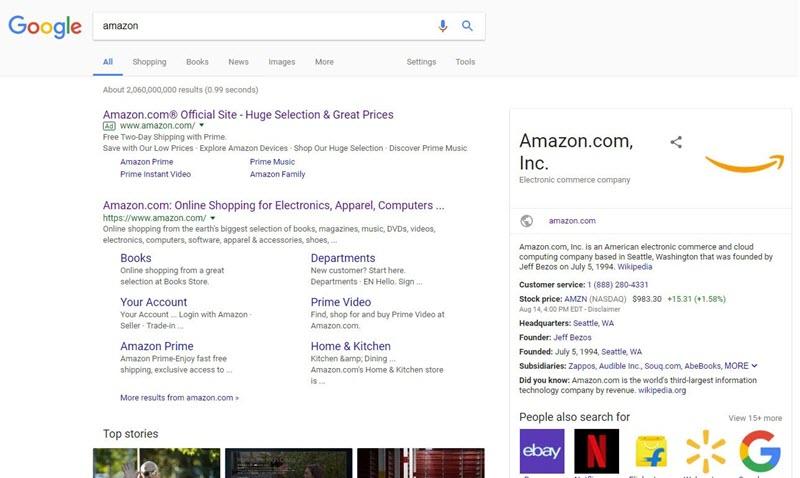Open the wikipedia.org Did you know link
This screenshot has height=478, width=800.
click(662, 390)
